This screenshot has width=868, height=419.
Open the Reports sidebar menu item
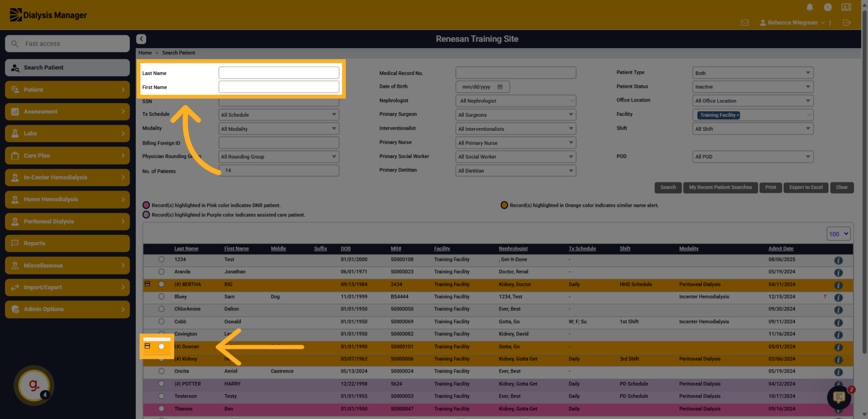pos(67,243)
